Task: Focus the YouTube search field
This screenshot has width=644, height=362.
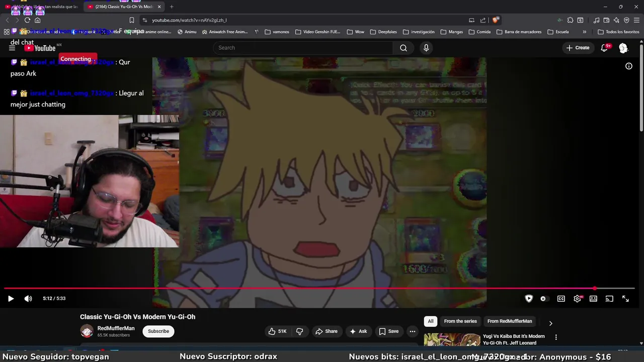Action: point(303,48)
